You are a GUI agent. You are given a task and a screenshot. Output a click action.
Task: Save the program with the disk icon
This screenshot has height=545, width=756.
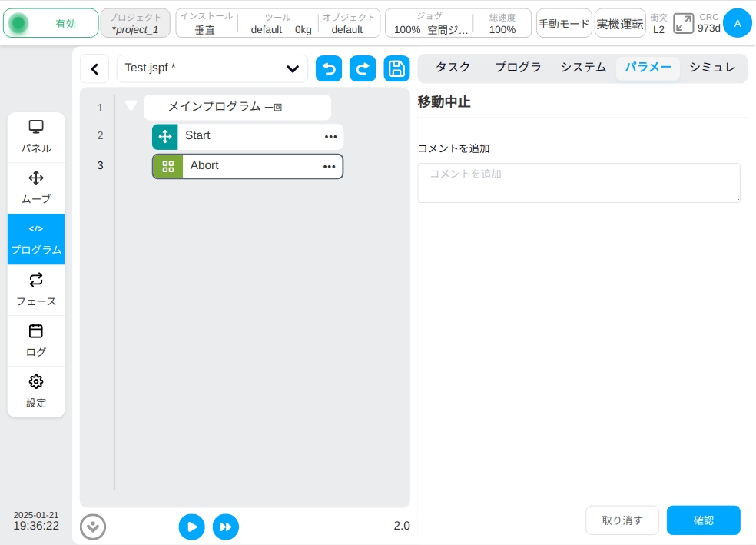[x=396, y=68]
